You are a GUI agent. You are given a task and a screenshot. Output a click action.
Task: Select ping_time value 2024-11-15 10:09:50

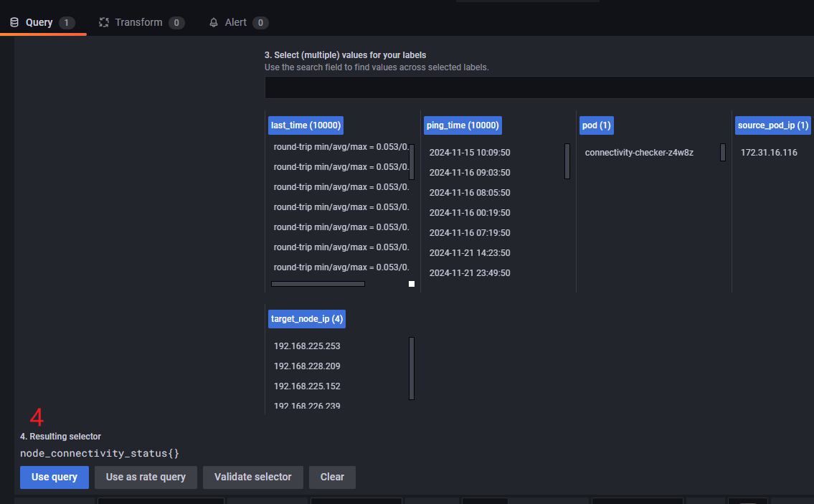coord(469,153)
